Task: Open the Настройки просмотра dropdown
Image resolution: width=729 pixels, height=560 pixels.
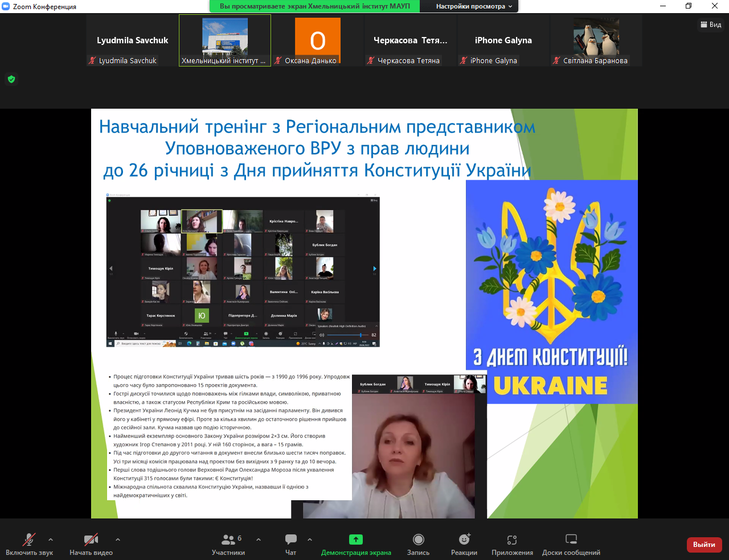Action: pyautogui.click(x=474, y=6)
